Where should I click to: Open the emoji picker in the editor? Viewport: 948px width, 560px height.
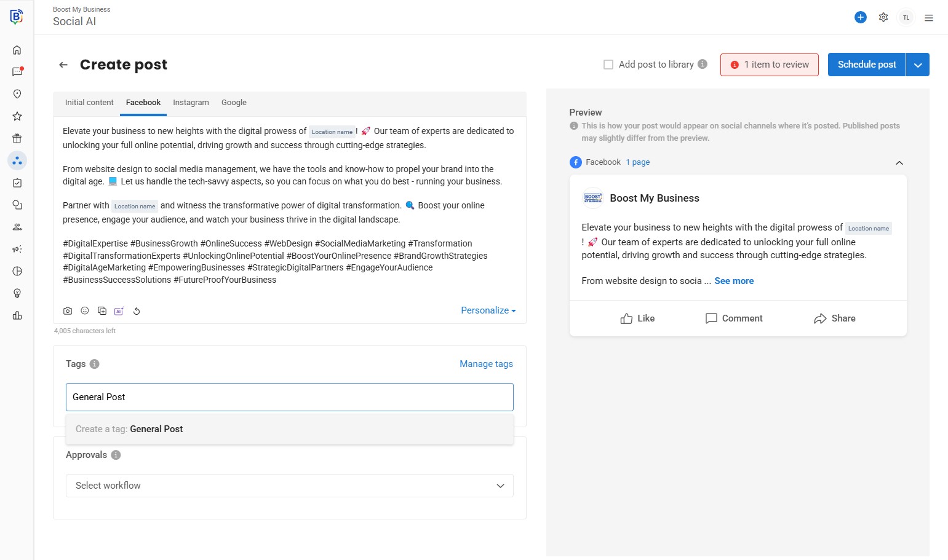pos(85,311)
